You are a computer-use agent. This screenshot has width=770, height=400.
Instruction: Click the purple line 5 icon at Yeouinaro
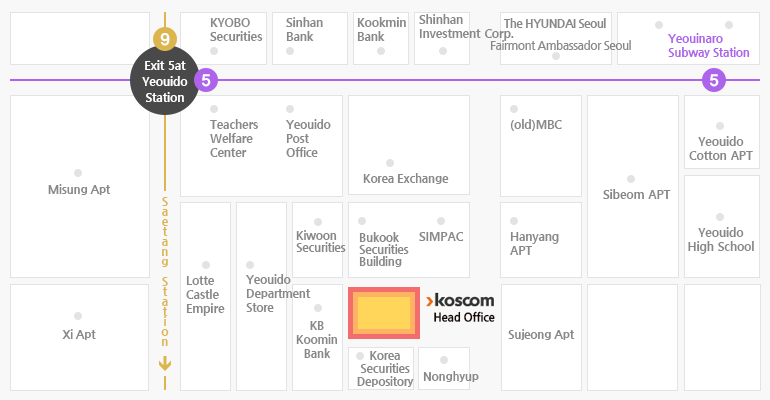click(x=714, y=80)
